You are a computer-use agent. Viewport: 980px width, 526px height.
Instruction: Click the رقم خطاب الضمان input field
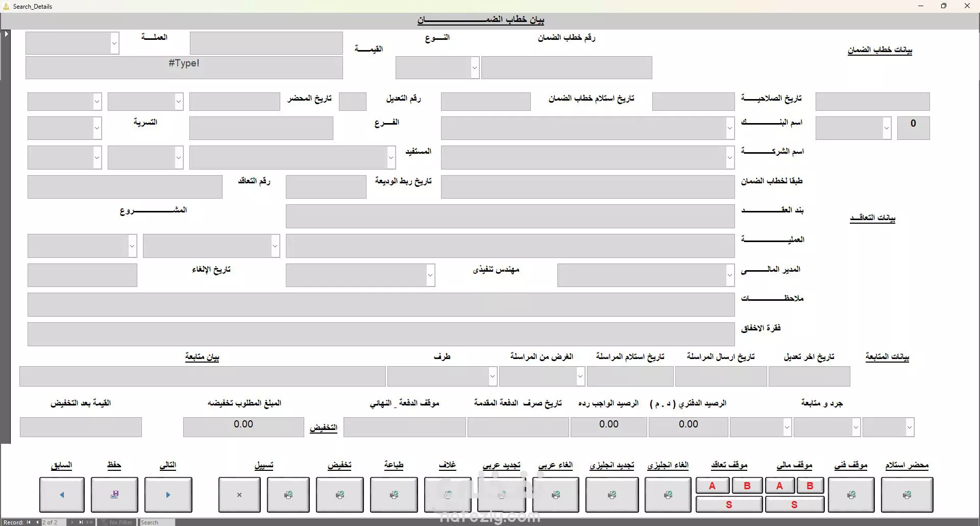(567, 67)
